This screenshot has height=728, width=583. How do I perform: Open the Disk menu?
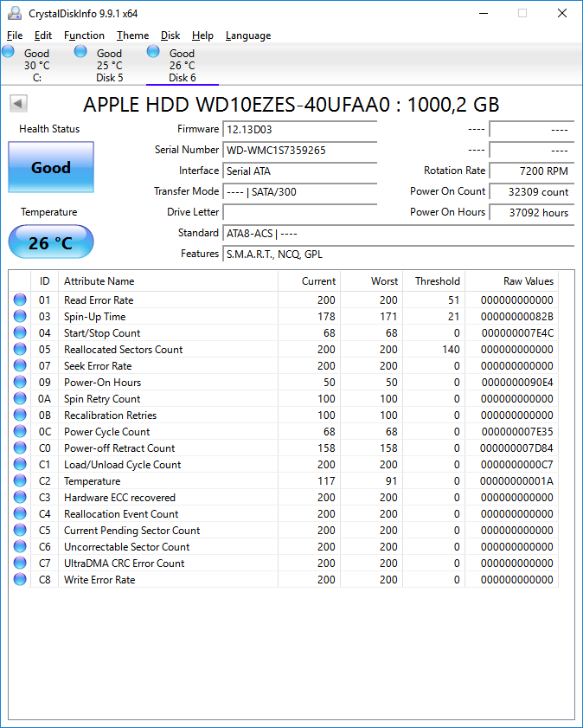[170, 35]
